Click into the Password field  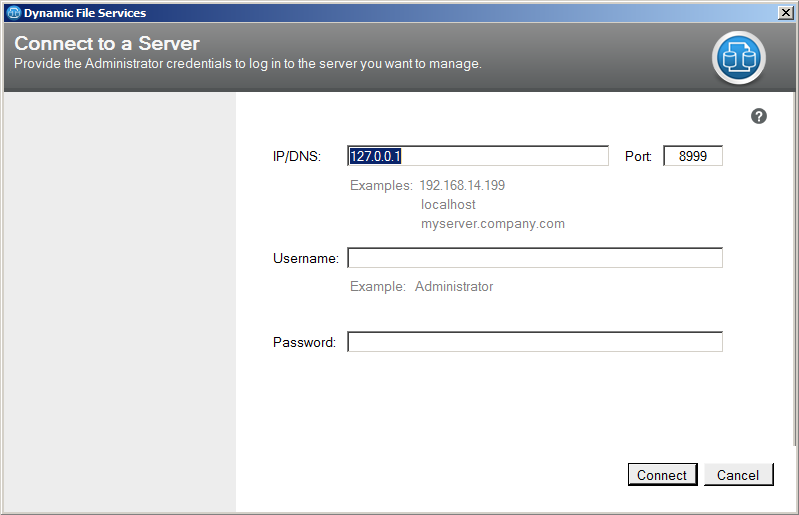pos(535,342)
